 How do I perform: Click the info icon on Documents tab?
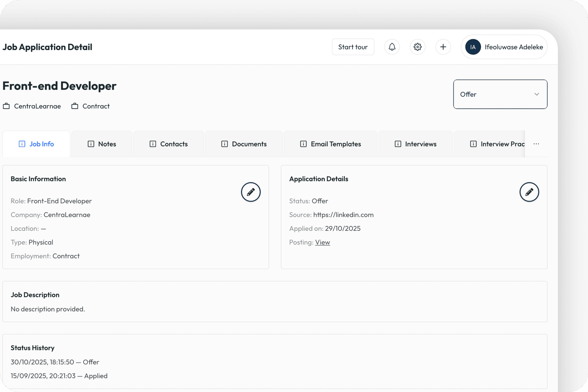click(224, 144)
